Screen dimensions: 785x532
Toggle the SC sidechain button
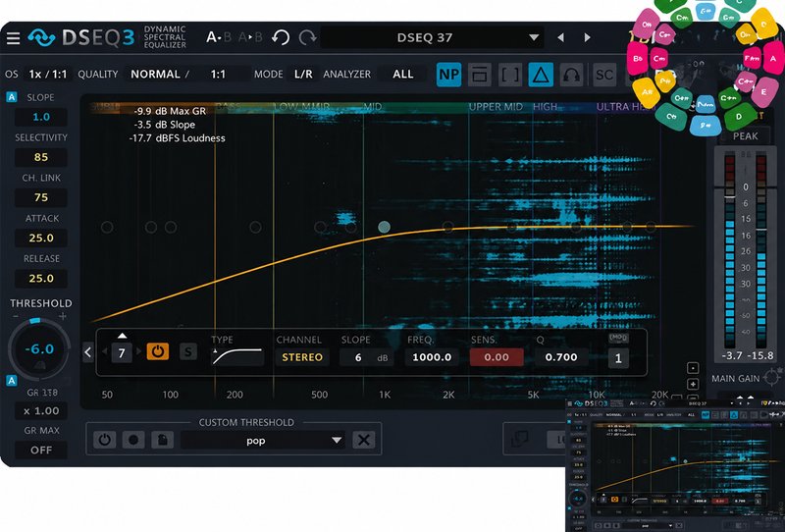coord(603,75)
